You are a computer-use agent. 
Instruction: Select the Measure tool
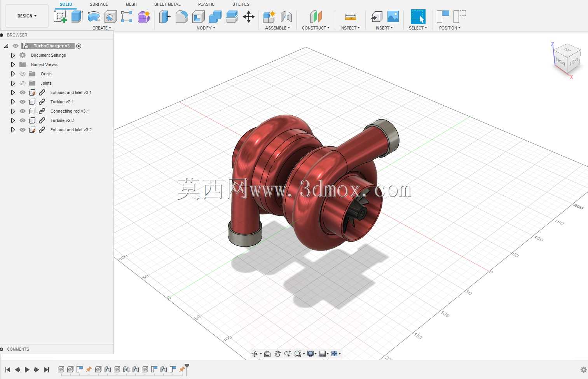point(350,17)
